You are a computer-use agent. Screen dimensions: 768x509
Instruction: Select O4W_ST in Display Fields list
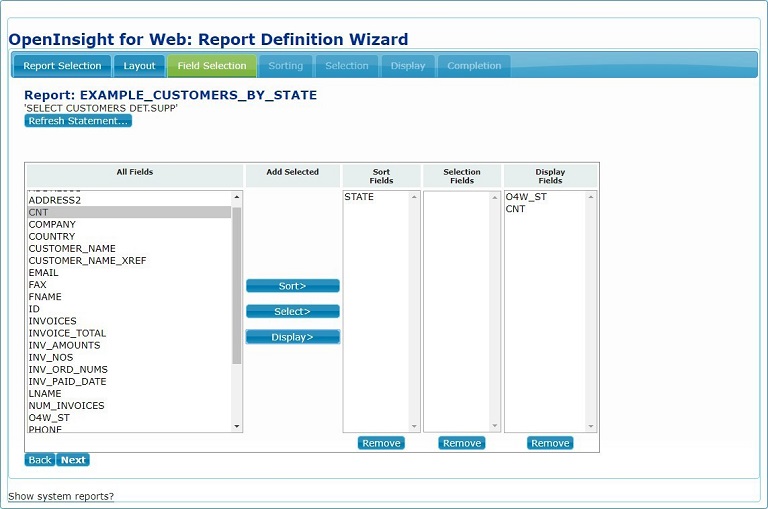(x=545, y=197)
